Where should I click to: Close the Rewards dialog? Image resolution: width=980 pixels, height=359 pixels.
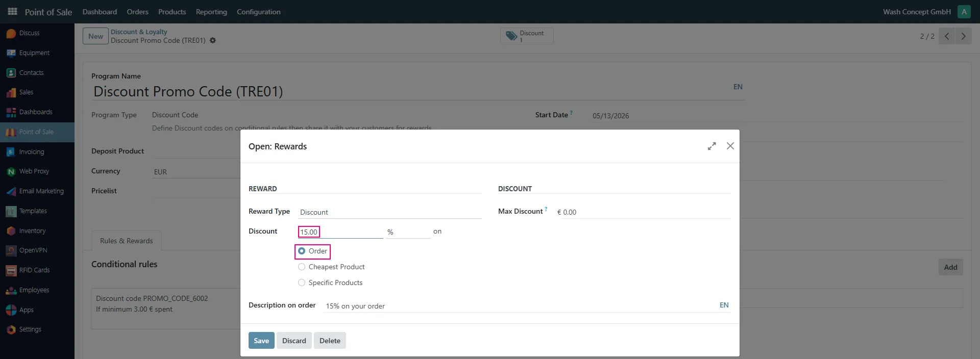(730, 146)
